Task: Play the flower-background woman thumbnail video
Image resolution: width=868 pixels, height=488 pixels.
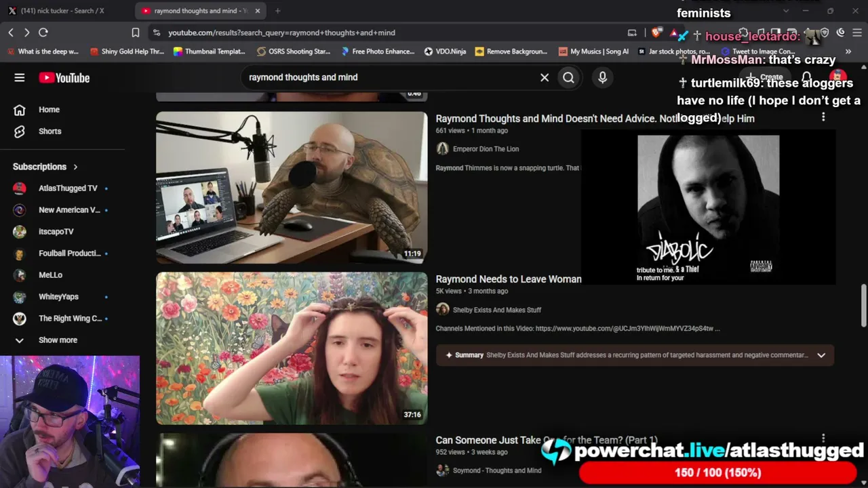Action: click(292, 348)
